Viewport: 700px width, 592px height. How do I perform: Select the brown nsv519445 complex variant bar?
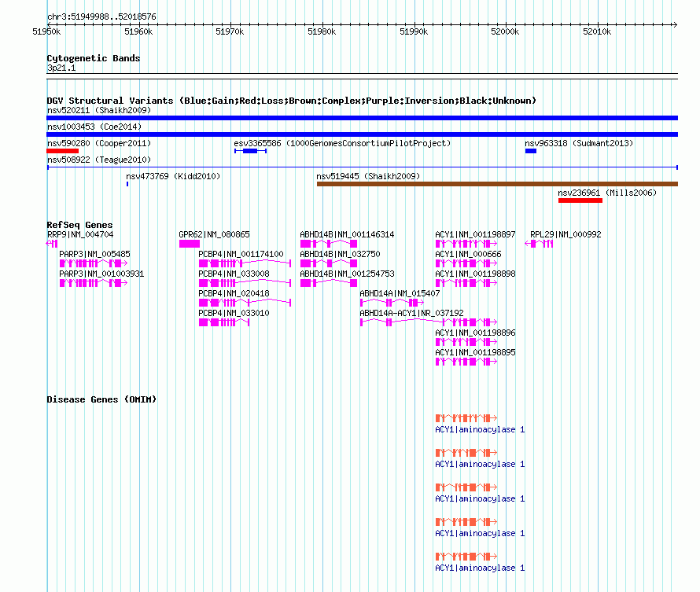(x=497, y=184)
